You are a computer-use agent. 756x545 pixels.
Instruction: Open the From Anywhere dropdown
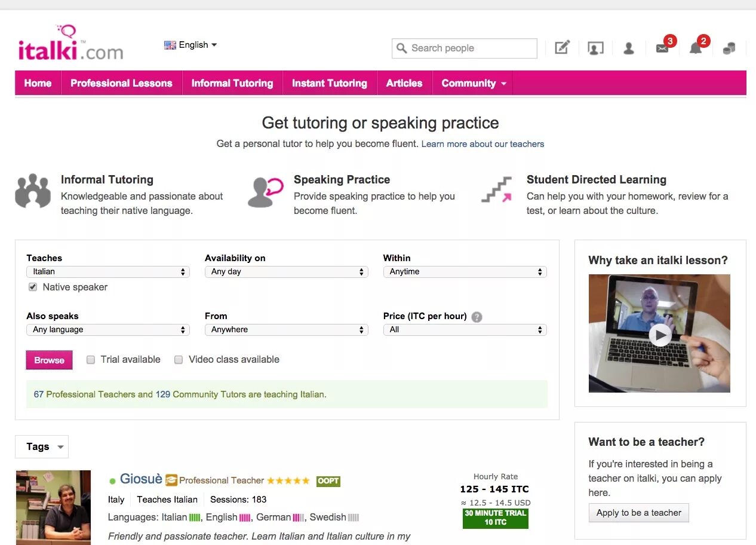click(x=286, y=330)
